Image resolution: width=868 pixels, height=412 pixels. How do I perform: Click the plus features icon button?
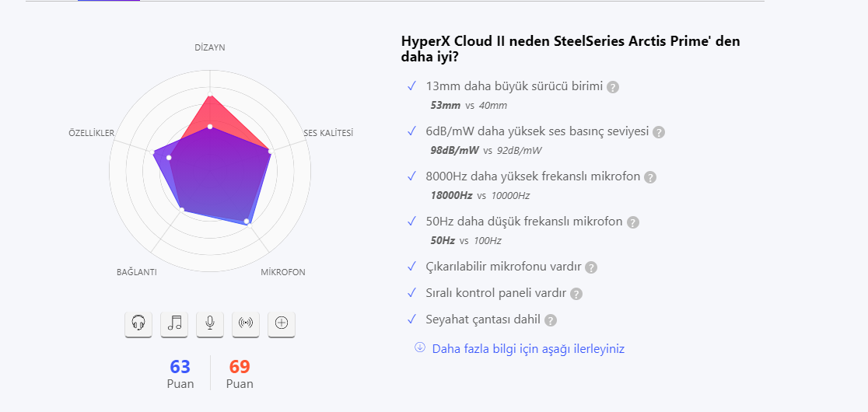(282, 323)
